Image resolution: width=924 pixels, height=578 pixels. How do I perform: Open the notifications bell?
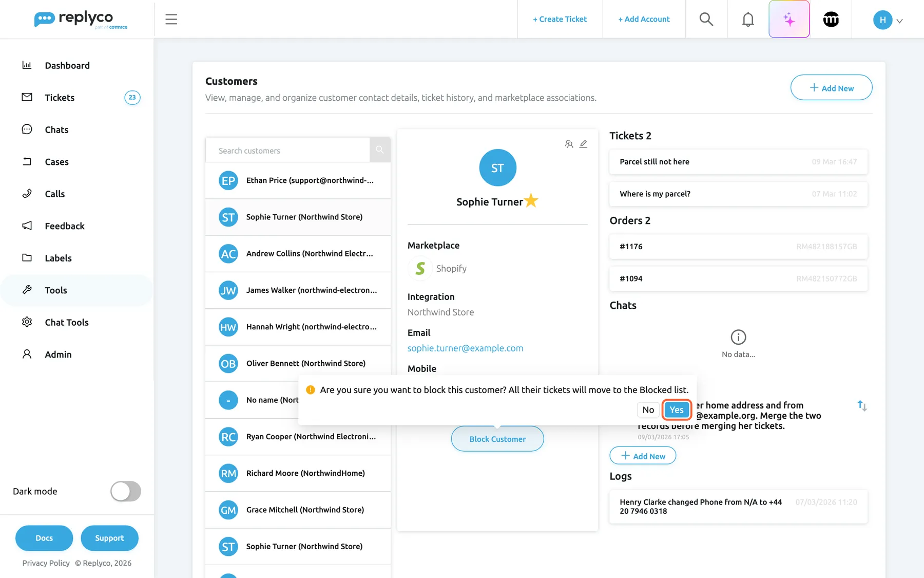tap(748, 20)
